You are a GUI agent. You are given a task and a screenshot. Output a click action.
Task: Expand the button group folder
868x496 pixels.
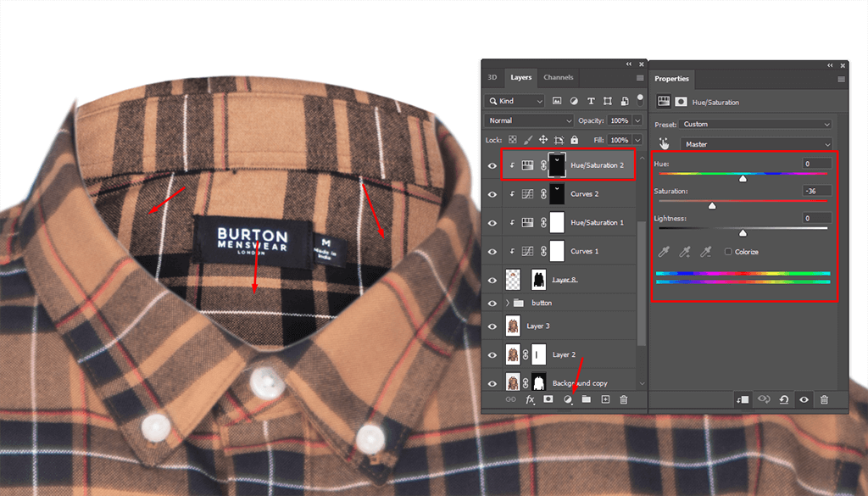pyautogui.click(x=507, y=303)
